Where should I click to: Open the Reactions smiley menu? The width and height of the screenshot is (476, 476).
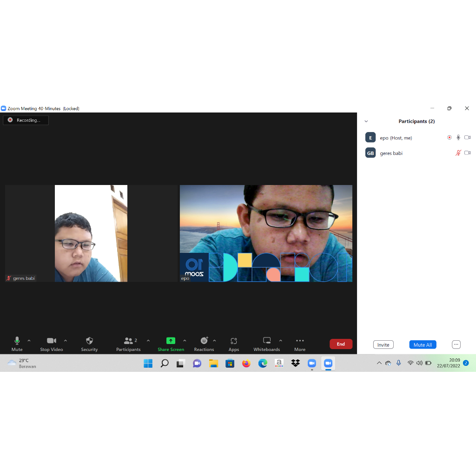[x=204, y=344]
